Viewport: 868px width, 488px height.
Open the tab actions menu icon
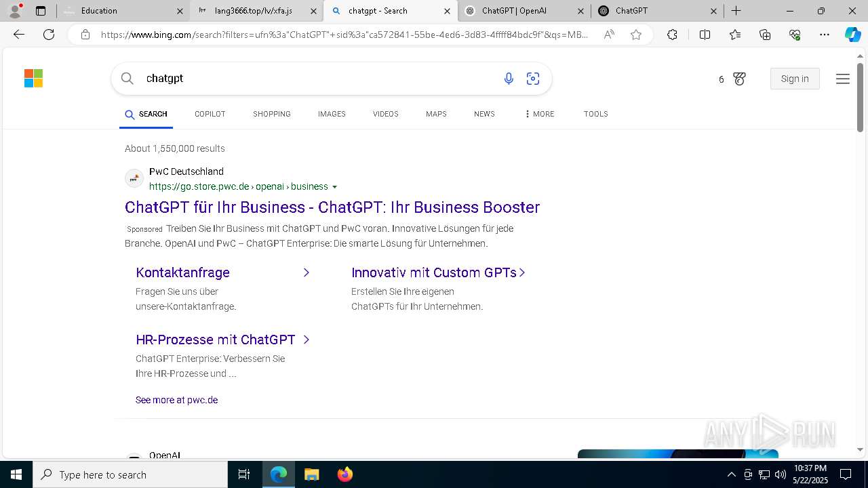41,11
